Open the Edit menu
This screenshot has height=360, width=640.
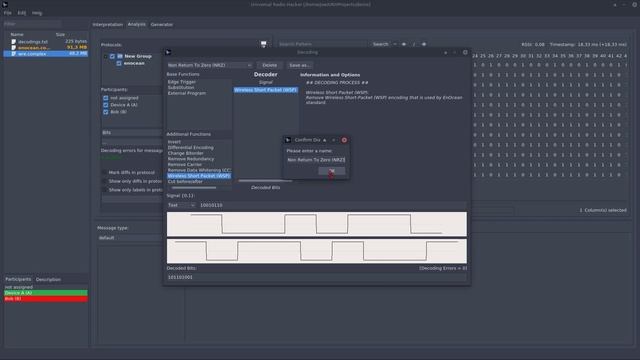click(22, 13)
